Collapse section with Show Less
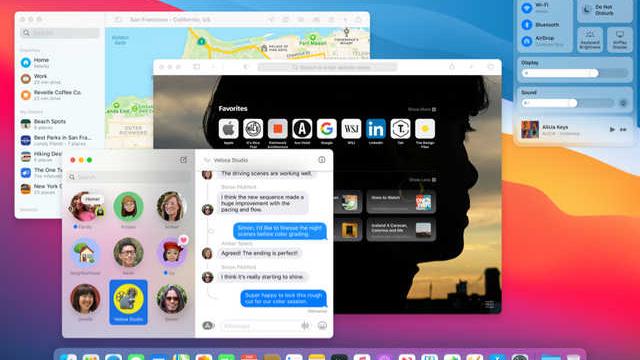 (422, 180)
